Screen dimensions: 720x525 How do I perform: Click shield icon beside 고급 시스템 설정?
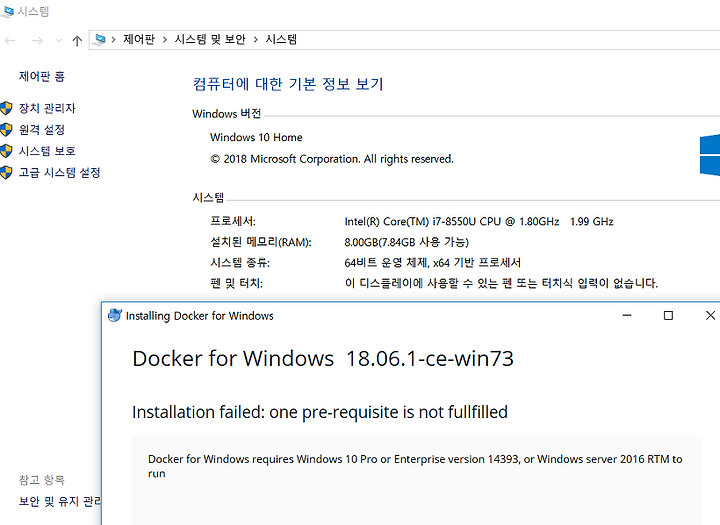click(x=6, y=173)
